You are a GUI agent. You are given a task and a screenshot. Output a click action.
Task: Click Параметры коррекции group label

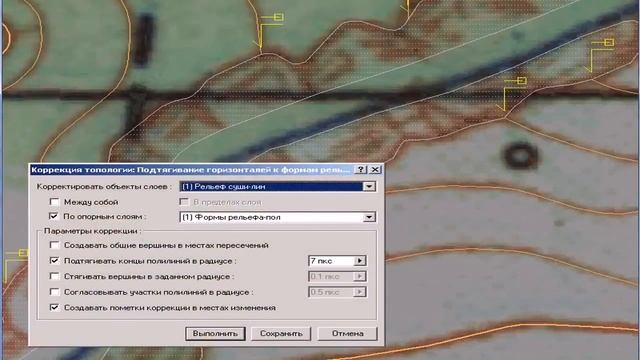[92, 231]
